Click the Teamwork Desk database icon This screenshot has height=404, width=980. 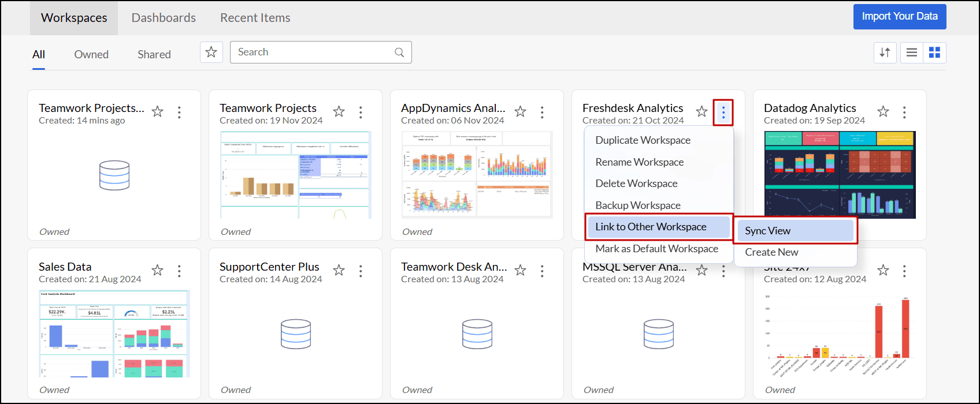pyautogui.click(x=477, y=334)
